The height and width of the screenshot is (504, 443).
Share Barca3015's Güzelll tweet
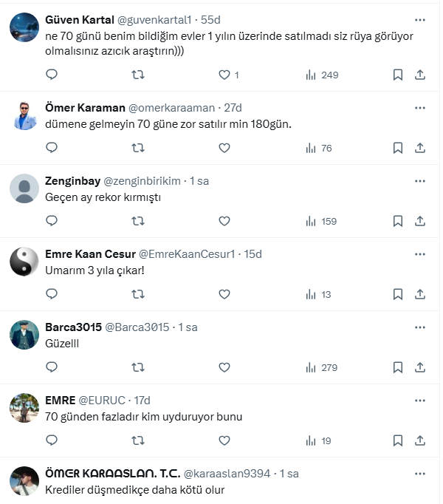419,367
